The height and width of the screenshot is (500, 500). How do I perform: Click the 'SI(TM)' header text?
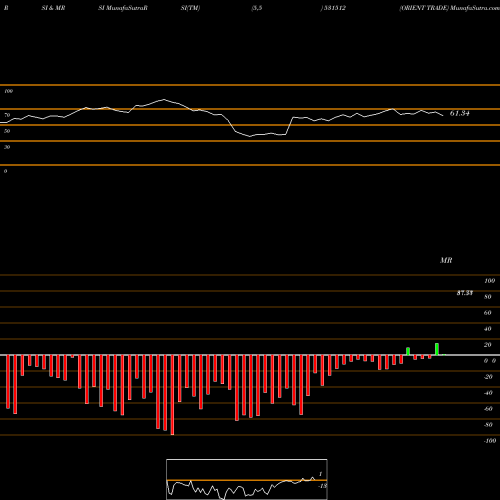tap(190, 8)
